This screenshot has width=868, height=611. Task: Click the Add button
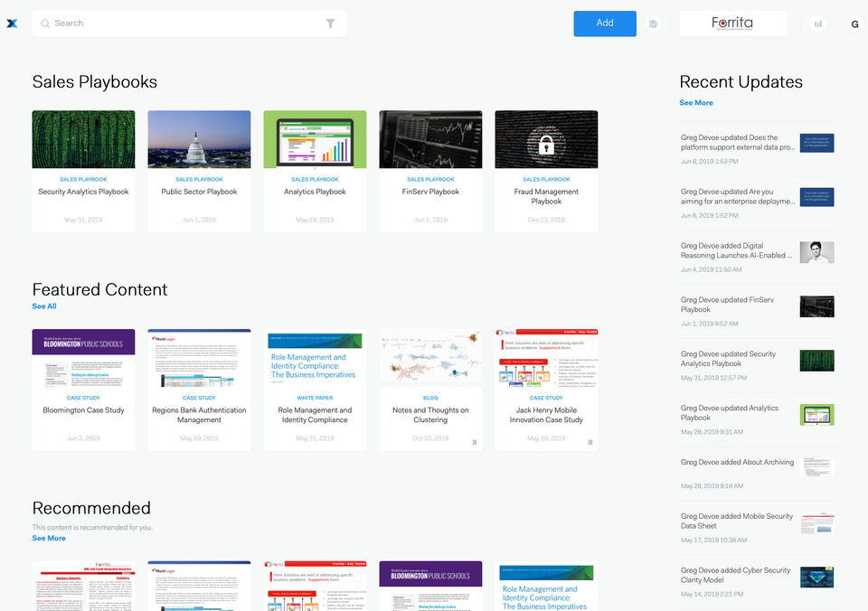tap(605, 23)
